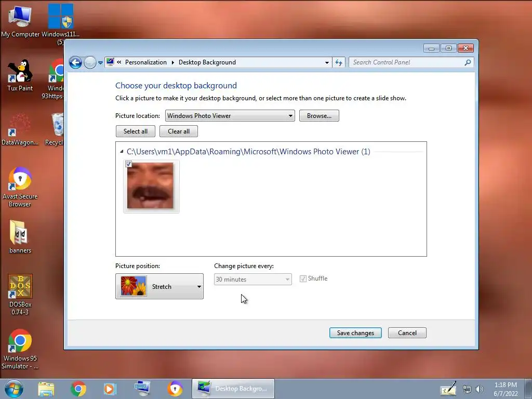Open the recent pages dropdown arrow
532x399 pixels.
pyautogui.click(x=100, y=63)
